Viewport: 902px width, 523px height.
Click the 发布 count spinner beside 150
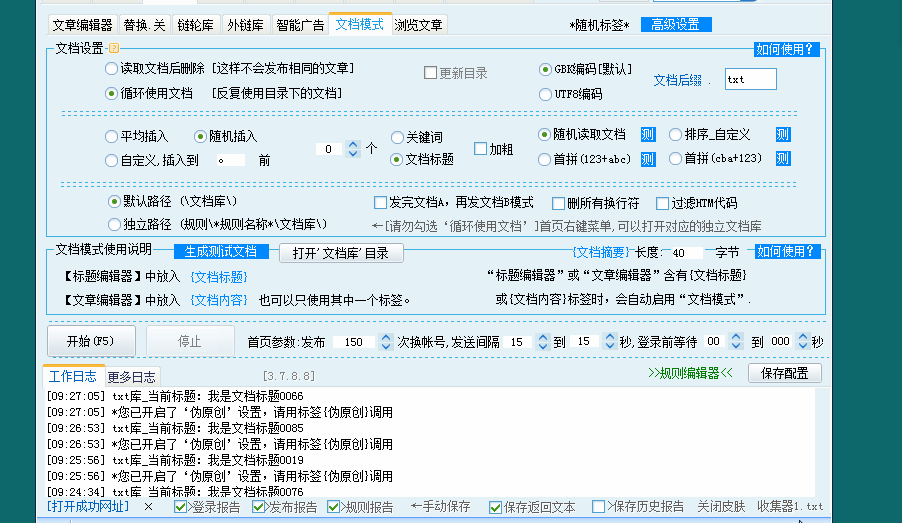coord(384,342)
